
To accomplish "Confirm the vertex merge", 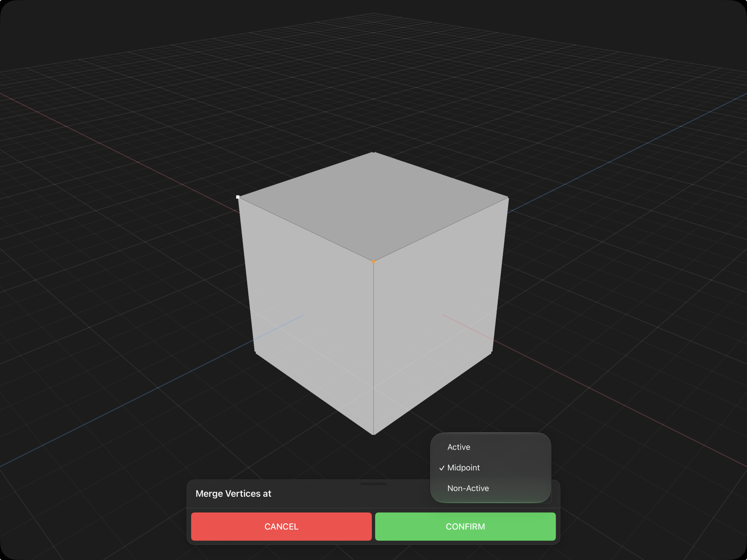I will (x=465, y=526).
